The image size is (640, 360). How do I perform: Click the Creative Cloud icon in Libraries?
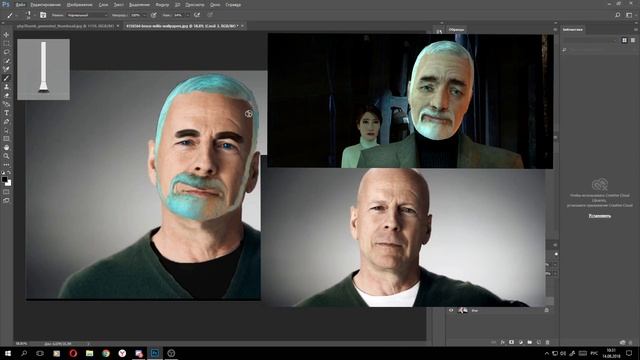coord(600,185)
